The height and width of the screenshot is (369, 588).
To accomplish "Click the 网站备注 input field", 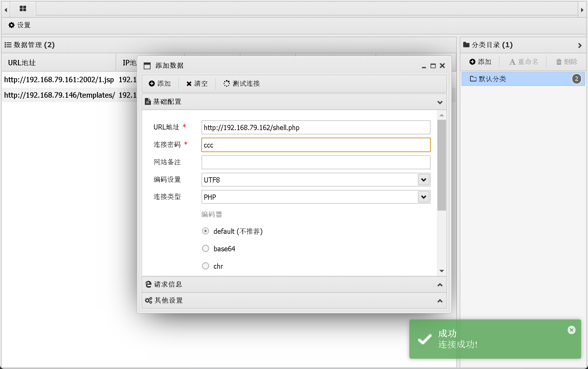I will [315, 162].
